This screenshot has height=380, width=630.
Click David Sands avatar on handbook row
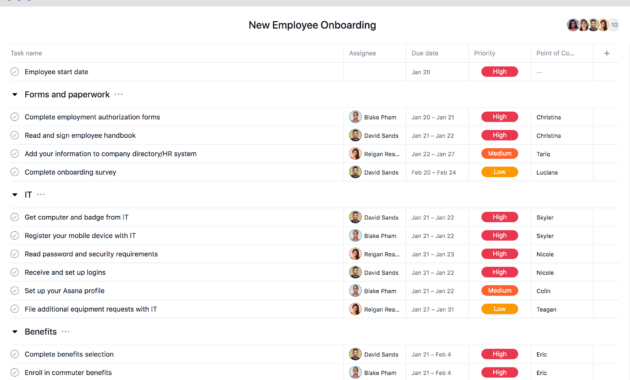click(355, 135)
